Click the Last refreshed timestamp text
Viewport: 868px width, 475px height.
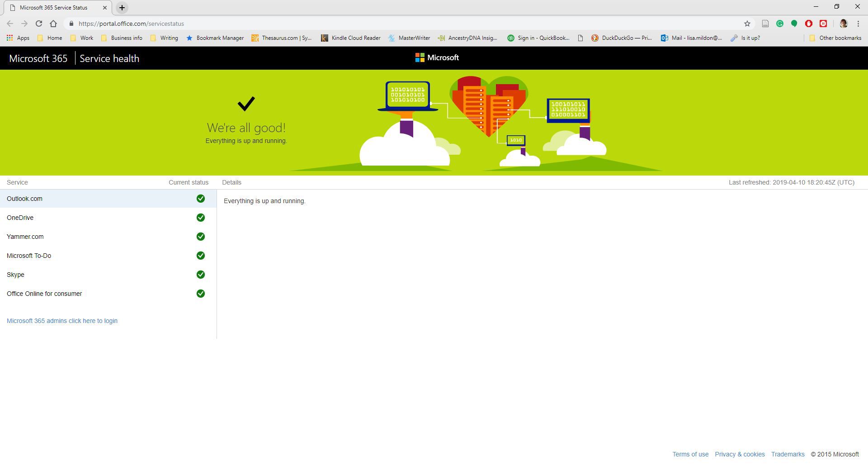pyautogui.click(x=792, y=182)
